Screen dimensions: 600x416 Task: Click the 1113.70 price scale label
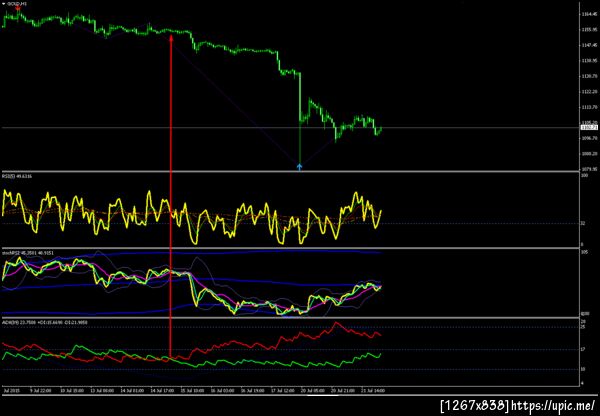[x=589, y=107]
